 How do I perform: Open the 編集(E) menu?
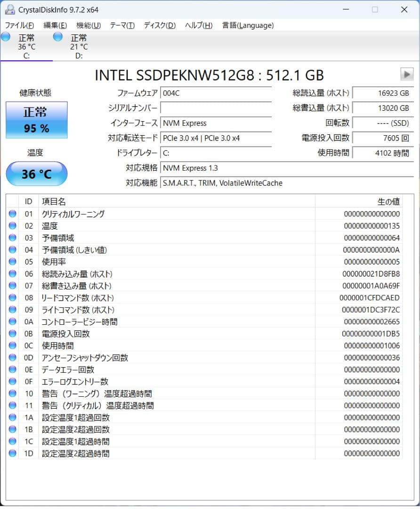(x=55, y=25)
